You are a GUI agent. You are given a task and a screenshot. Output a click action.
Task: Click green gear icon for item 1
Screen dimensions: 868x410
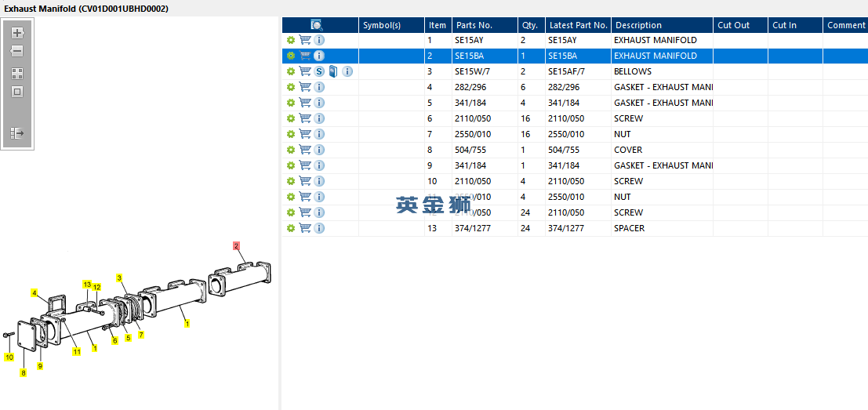(x=291, y=40)
